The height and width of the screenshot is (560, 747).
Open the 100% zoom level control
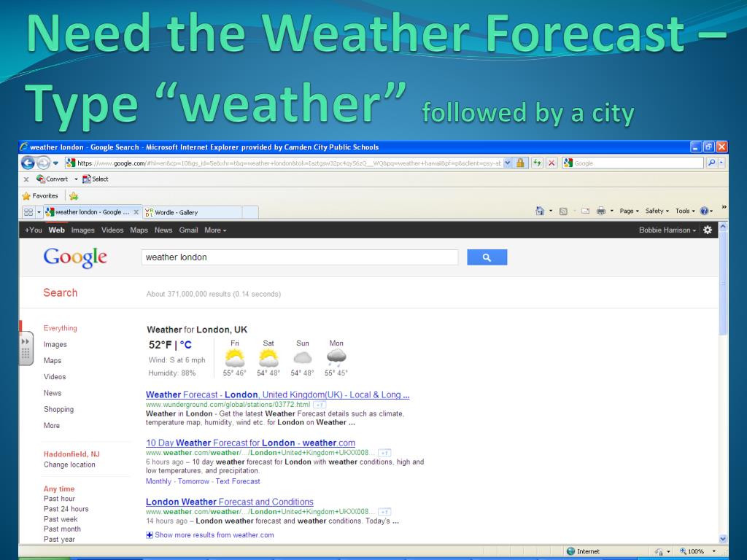point(698,551)
